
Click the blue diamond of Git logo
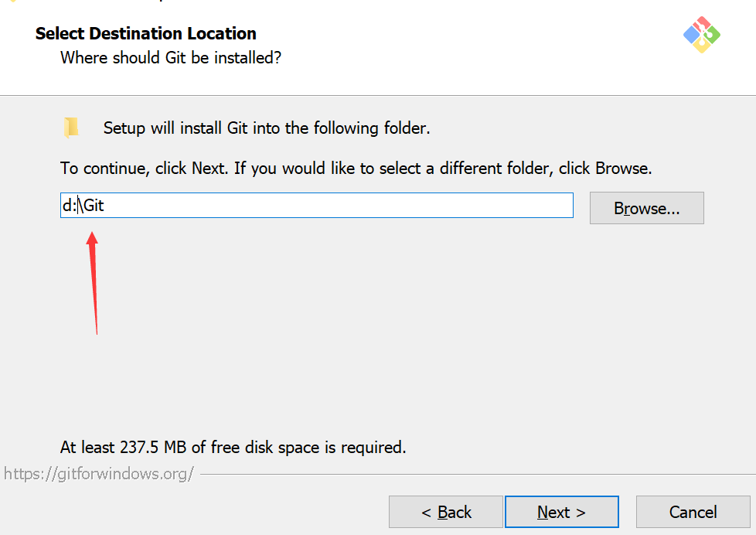690,35
